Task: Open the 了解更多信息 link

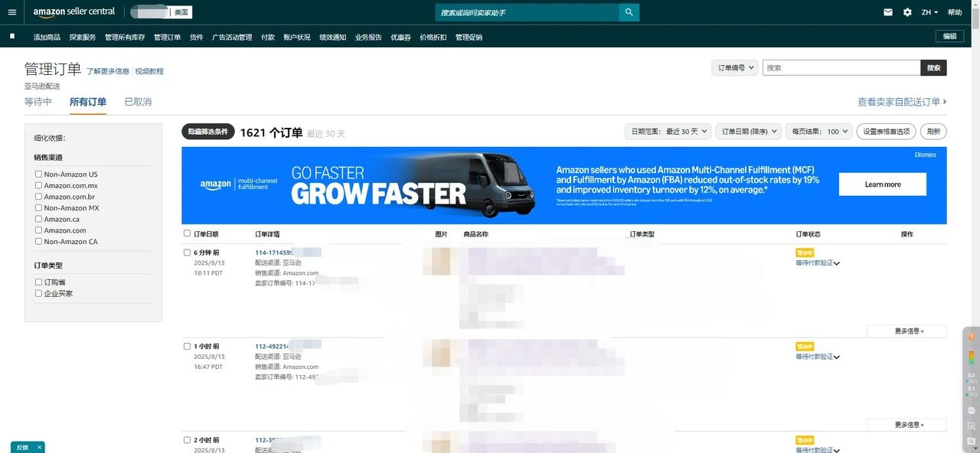Action: 108,71
